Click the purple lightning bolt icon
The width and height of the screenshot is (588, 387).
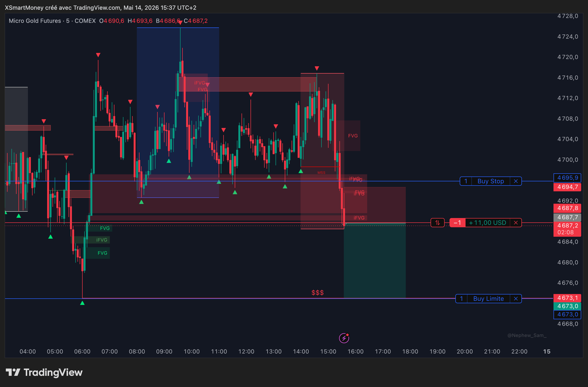click(344, 338)
